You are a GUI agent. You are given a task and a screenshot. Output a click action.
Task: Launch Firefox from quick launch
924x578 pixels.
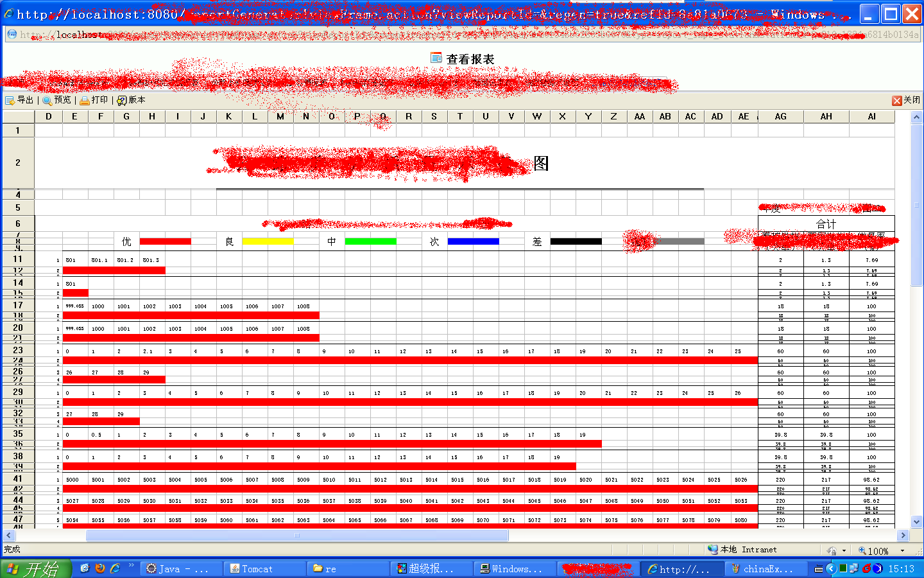(x=100, y=568)
